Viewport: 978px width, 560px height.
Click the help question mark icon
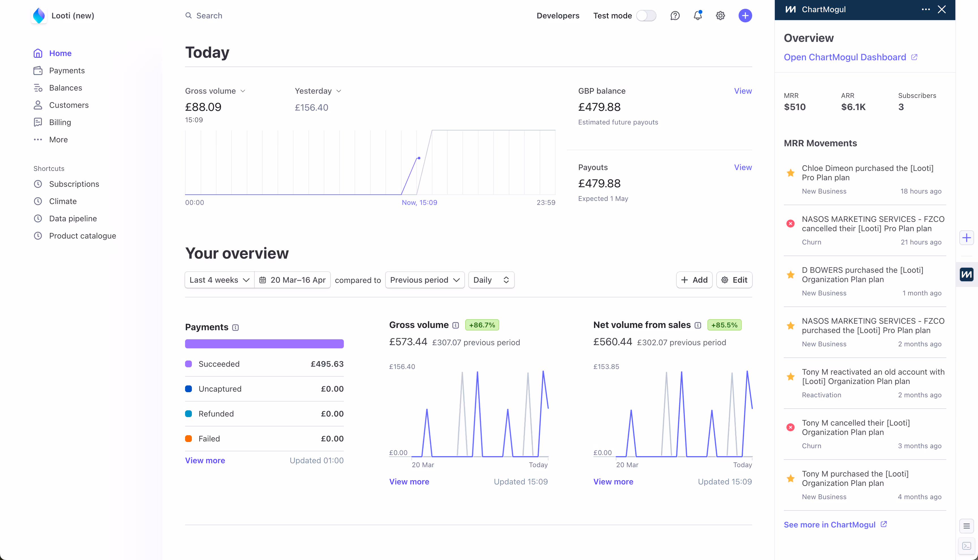675,16
